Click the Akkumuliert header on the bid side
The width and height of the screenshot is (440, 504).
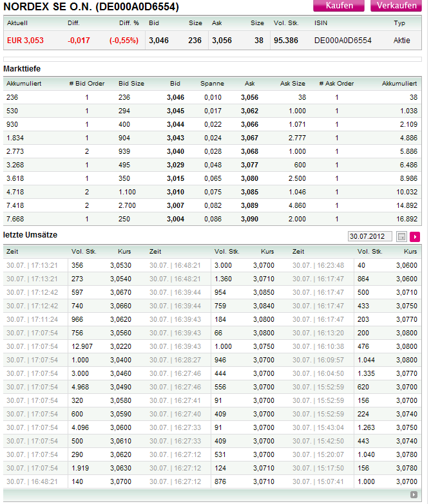[x=23, y=84]
